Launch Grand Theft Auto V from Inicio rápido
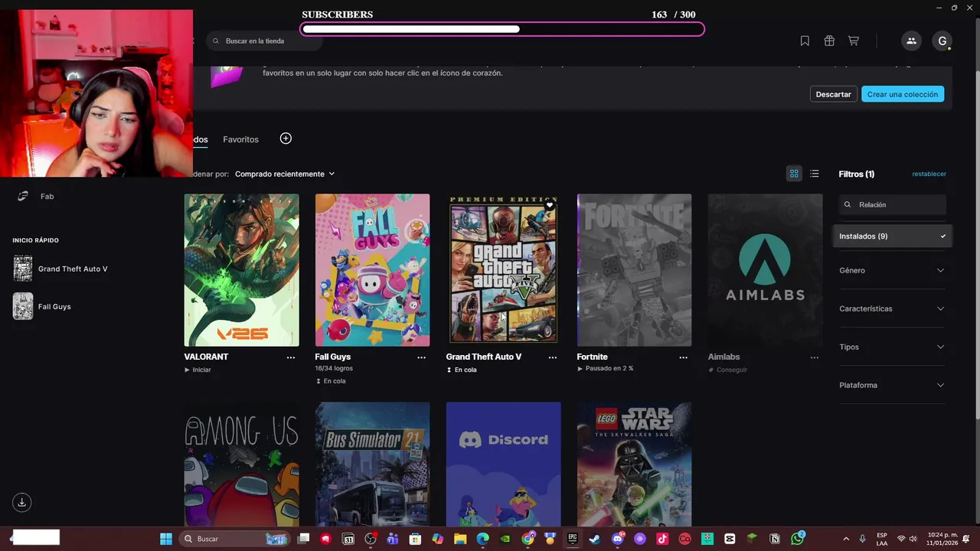This screenshot has width=980, height=551. [x=60, y=269]
